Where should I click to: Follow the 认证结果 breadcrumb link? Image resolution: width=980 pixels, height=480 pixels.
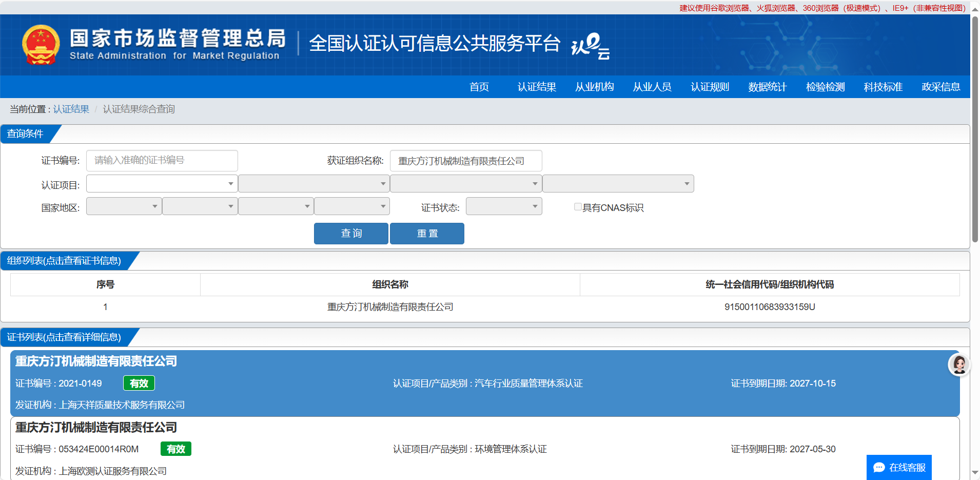coord(71,109)
